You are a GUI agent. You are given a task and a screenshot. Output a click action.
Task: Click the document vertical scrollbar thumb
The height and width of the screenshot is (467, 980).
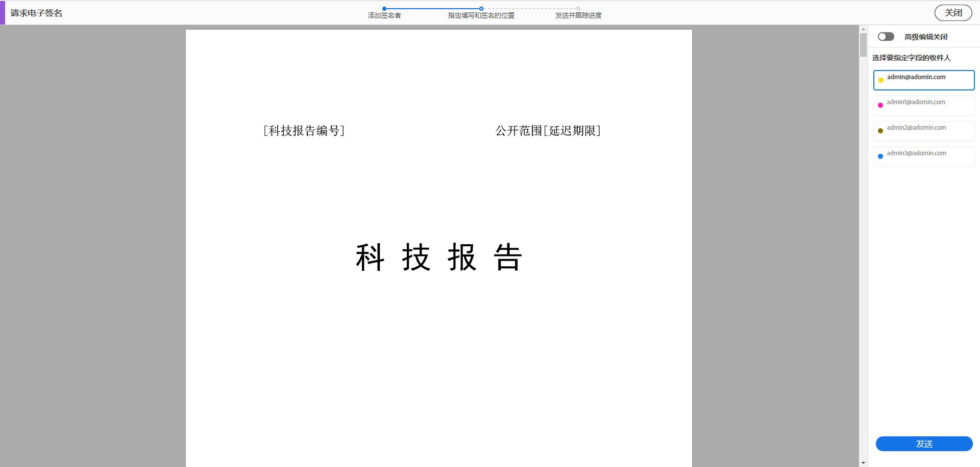pyautogui.click(x=863, y=45)
